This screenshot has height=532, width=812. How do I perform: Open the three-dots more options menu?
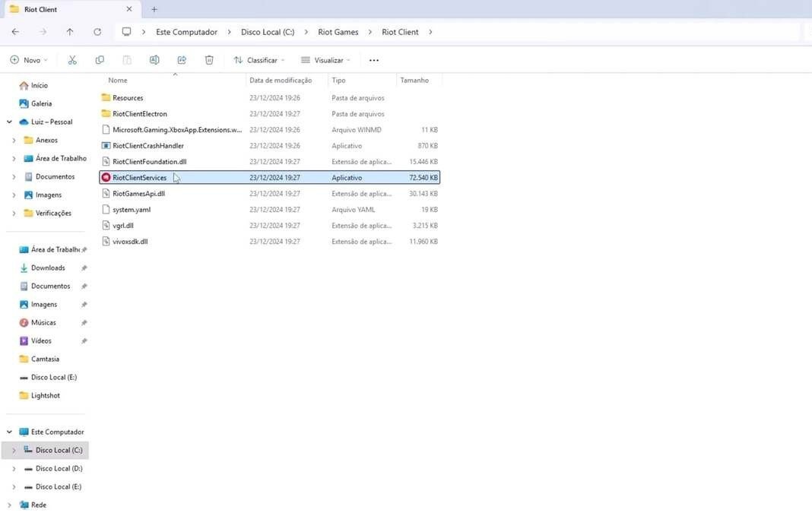(374, 60)
